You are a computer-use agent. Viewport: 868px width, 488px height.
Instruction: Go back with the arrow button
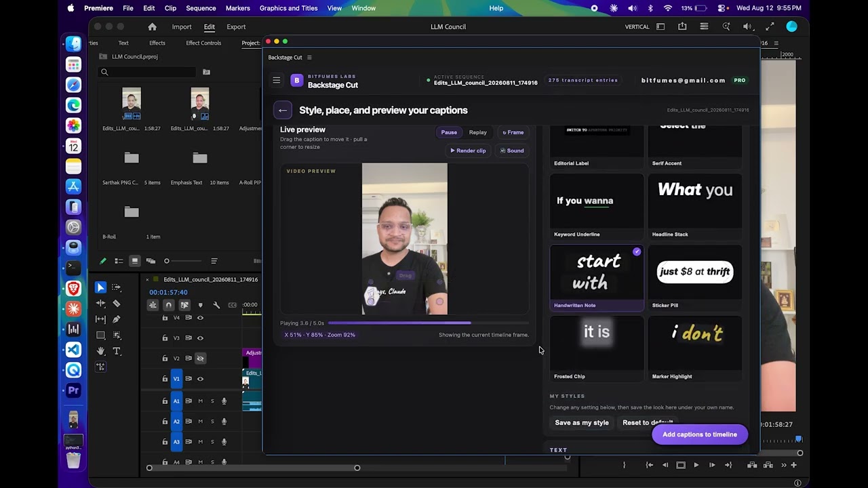tap(283, 110)
